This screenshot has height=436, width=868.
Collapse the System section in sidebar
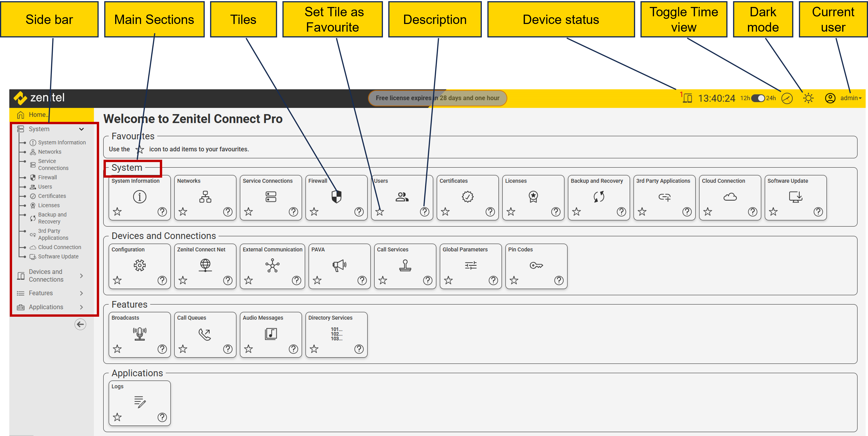[x=81, y=129]
